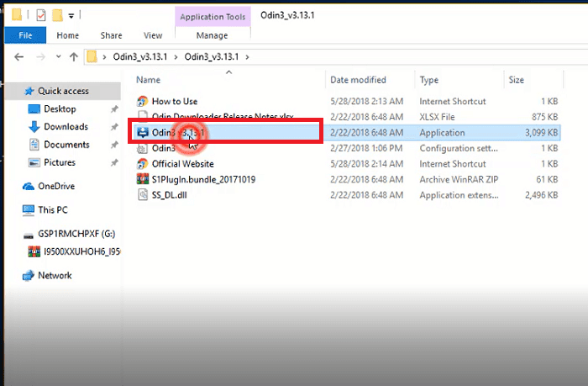Image resolution: width=588 pixels, height=386 pixels.
Task: Open Downloads in navigation pane
Action: click(66, 126)
